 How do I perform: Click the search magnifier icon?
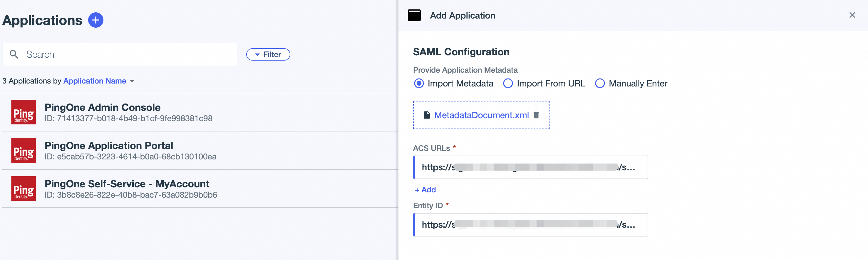[x=14, y=54]
